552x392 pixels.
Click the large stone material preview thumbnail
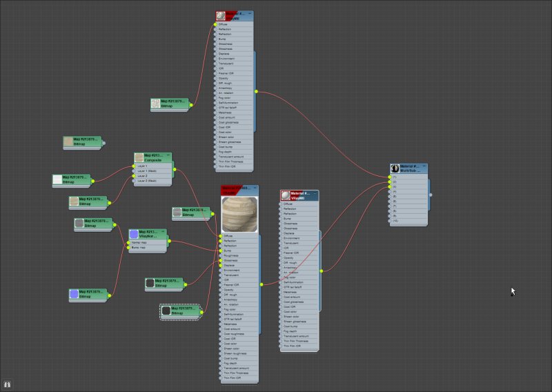[x=239, y=214]
